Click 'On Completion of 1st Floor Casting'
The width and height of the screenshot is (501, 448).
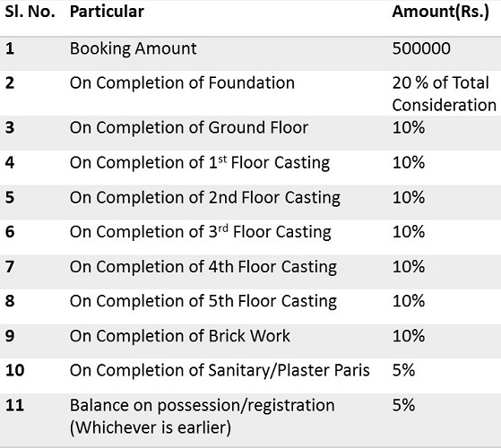200,162
